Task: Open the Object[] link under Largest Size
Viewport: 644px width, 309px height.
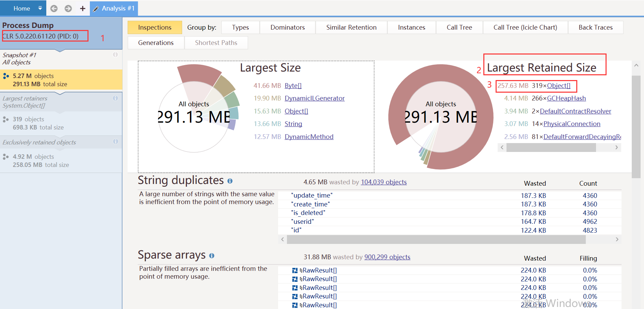Action: 296,111
